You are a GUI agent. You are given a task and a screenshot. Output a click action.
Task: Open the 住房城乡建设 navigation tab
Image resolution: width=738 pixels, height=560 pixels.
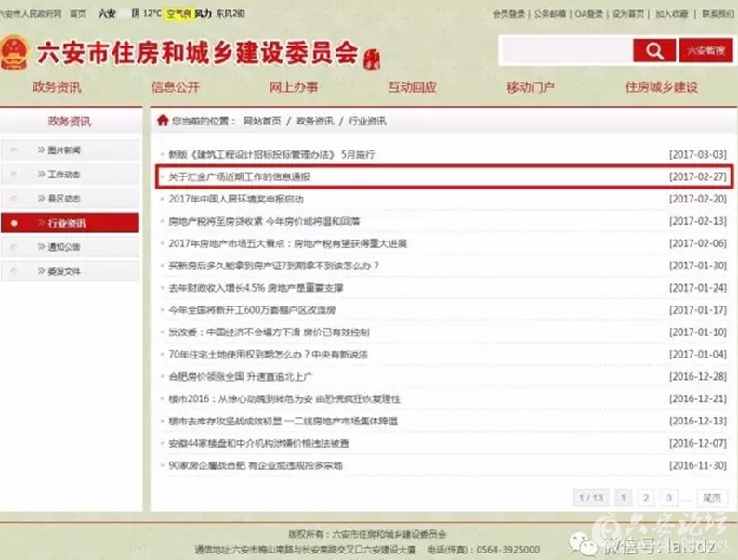tap(661, 87)
